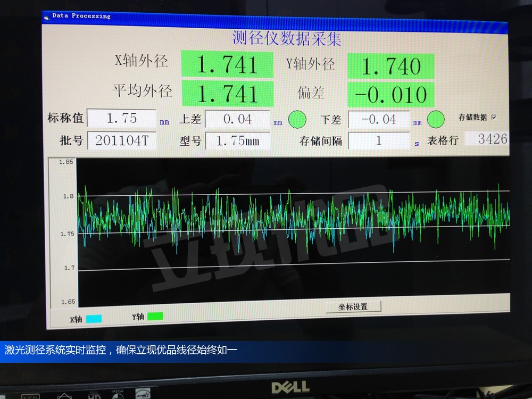Click the cyan X轴 legend color swatch
This screenshot has width=532, height=399.
[94, 319]
